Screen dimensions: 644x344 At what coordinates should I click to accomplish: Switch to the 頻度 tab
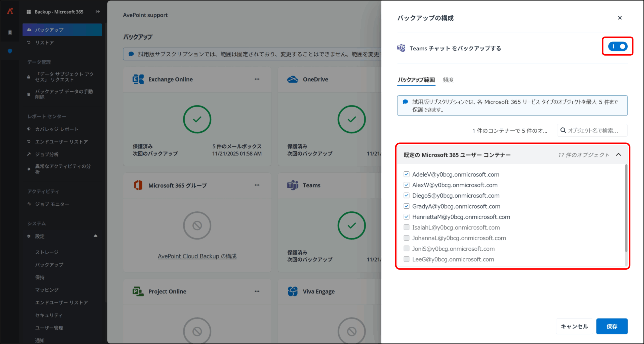coord(448,80)
